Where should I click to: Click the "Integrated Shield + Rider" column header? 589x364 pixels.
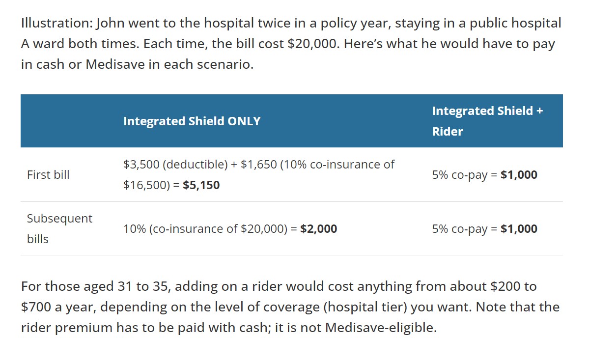487,121
